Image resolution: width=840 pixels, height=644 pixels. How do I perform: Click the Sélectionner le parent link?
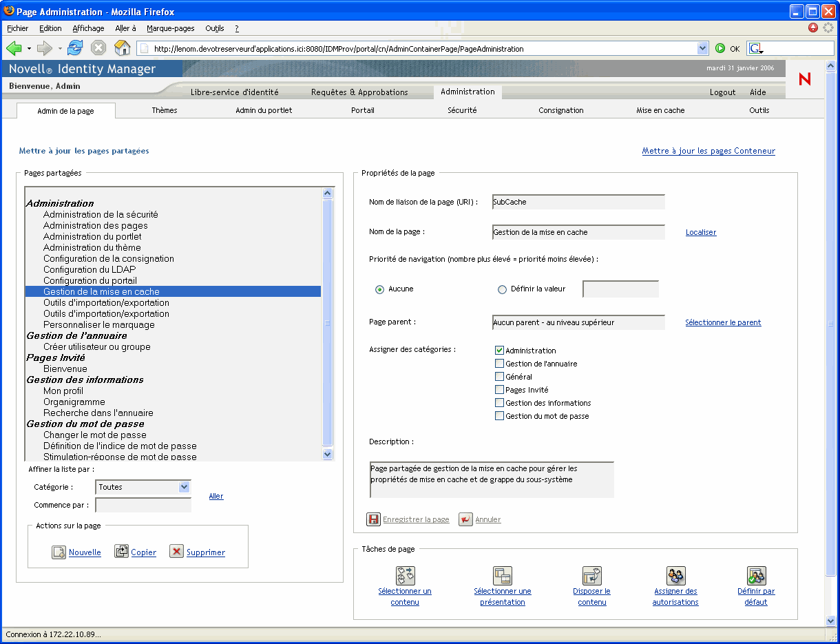tap(723, 322)
